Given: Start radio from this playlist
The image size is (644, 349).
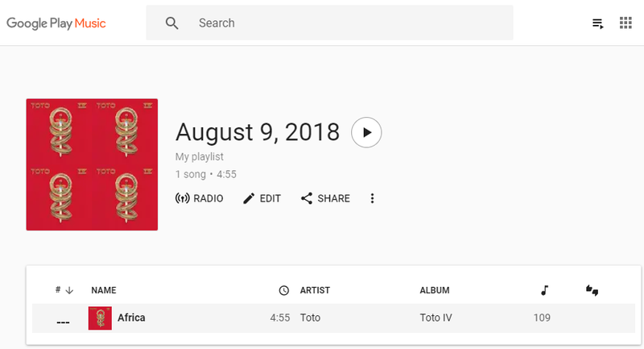Looking at the screenshot, I should coord(199,198).
